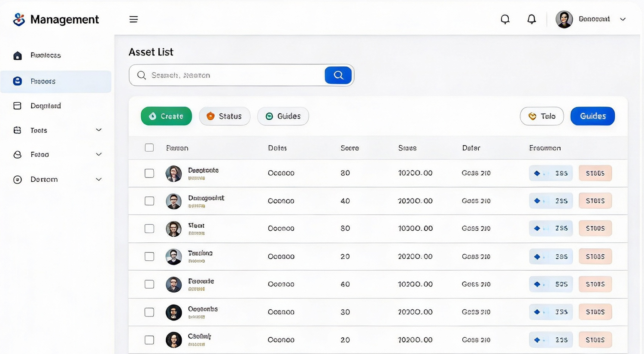Click the blue Guides button

point(592,116)
